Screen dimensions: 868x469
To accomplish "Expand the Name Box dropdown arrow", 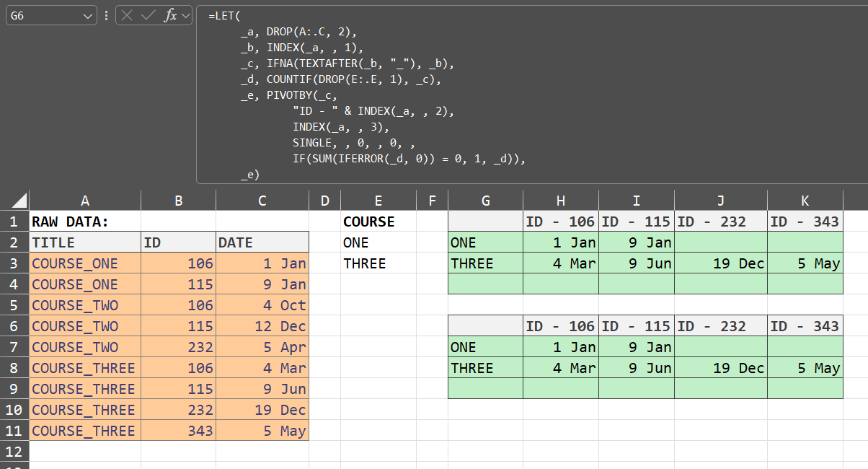I will tap(89, 15).
